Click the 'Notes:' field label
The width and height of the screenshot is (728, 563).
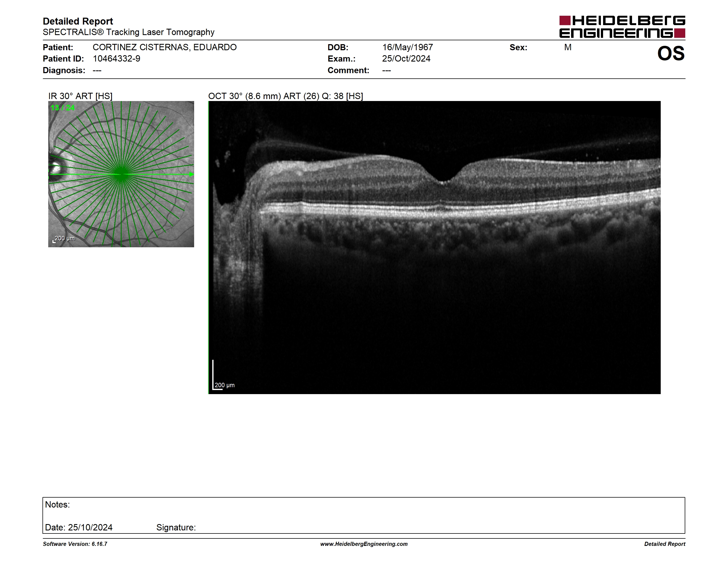pos(57,504)
